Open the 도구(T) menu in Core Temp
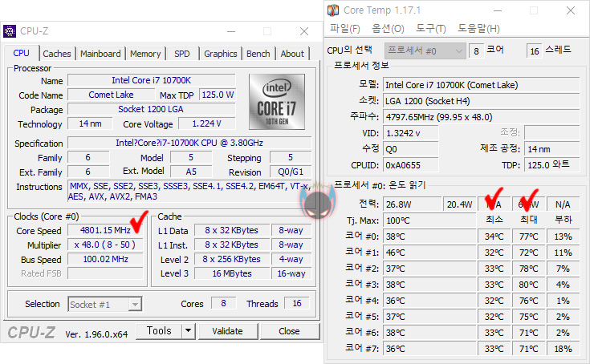The height and width of the screenshot is (364, 590). coord(431,29)
